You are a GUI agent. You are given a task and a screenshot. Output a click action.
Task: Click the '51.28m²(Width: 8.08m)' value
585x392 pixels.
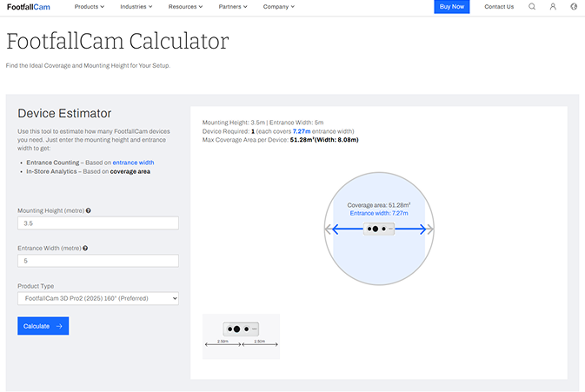tap(324, 140)
